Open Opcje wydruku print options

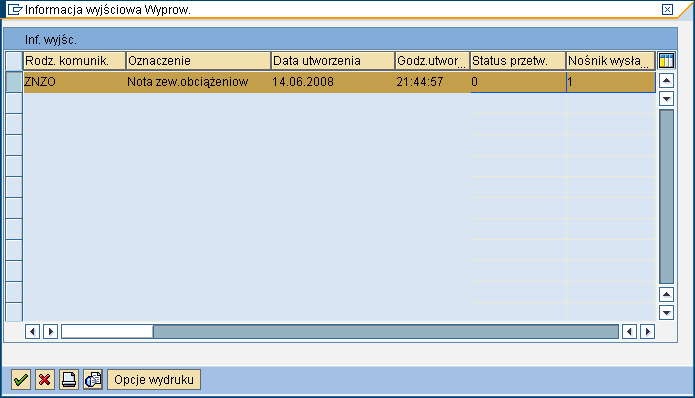tap(154, 380)
